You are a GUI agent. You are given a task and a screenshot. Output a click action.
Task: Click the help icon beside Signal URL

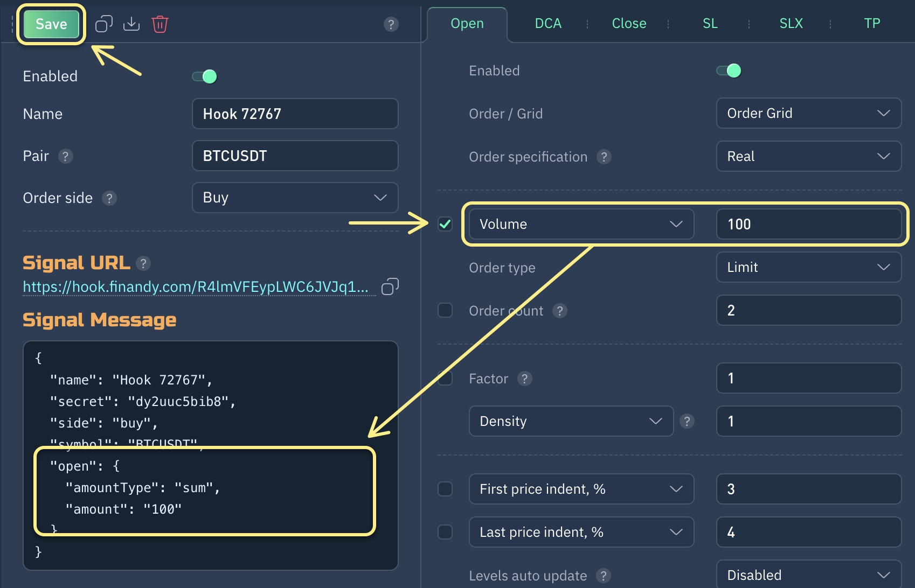pyautogui.click(x=143, y=263)
